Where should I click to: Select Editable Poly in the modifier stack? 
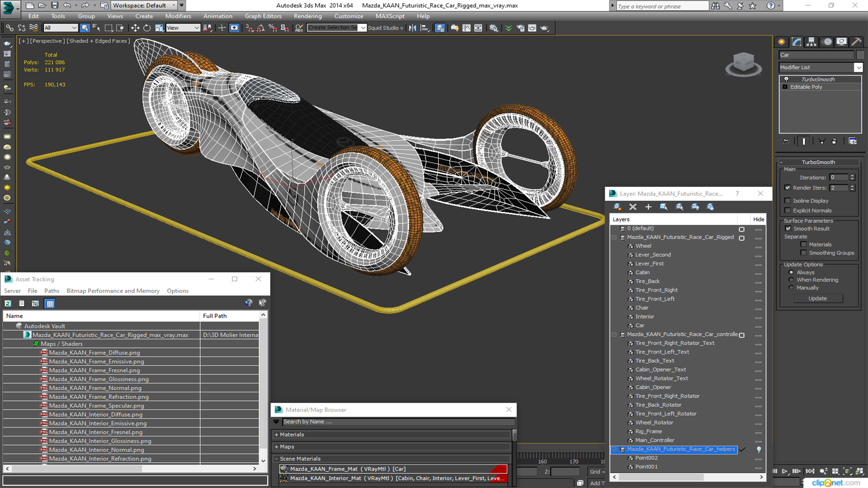[x=806, y=87]
